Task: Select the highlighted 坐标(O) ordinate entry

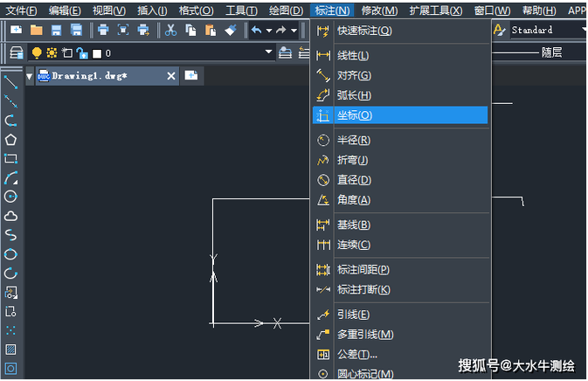Action: [400, 115]
